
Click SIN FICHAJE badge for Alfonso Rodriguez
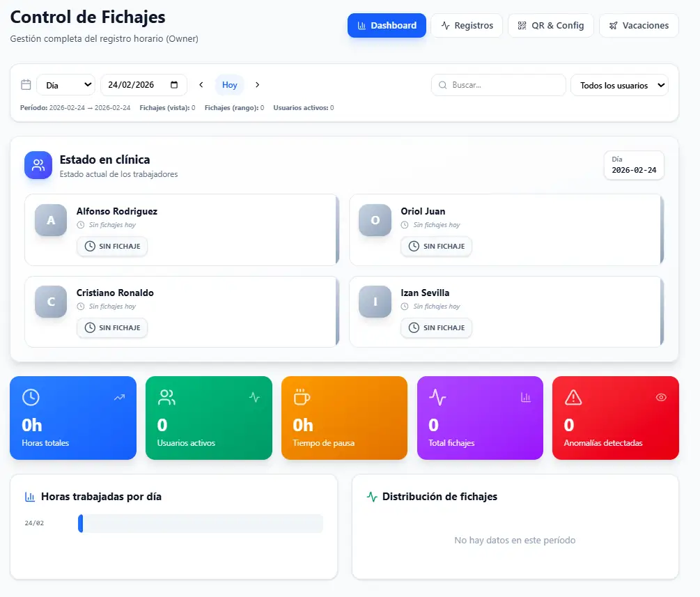[112, 246]
